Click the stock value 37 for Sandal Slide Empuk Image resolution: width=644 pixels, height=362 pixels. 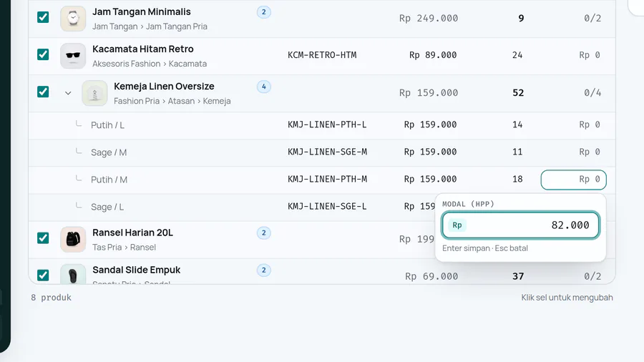(x=518, y=276)
